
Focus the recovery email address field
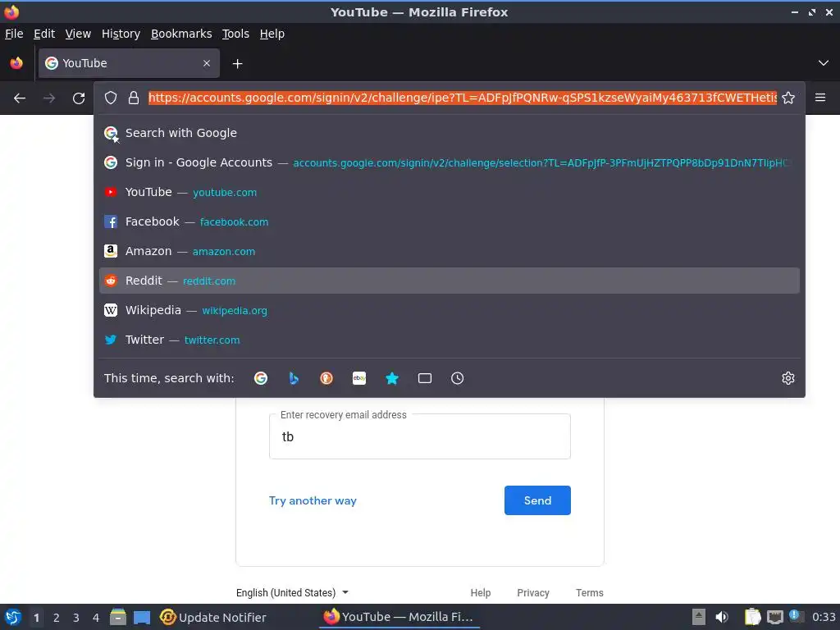pyautogui.click(x=420, y=436)
